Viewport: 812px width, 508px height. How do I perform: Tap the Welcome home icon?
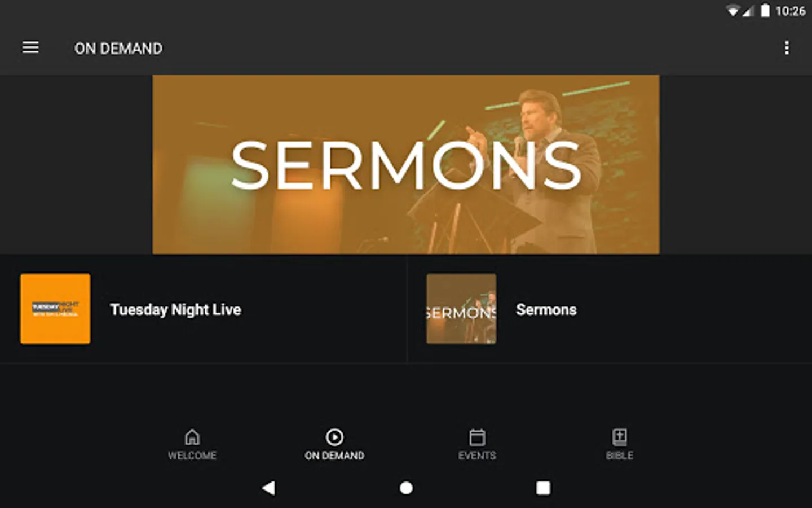pos(192,437)
